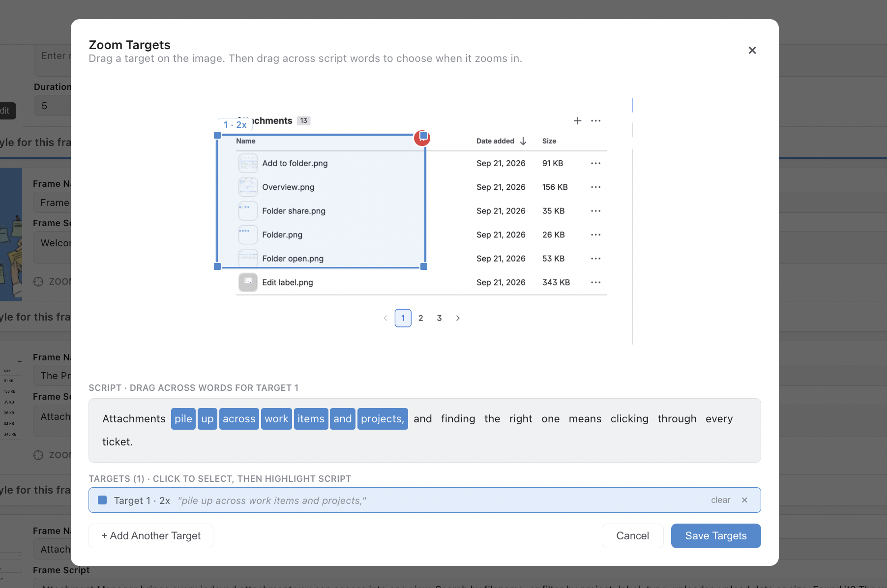Go to next attachments page arrow
Screen dimensions: 887x588
click(x=458, y=318)
